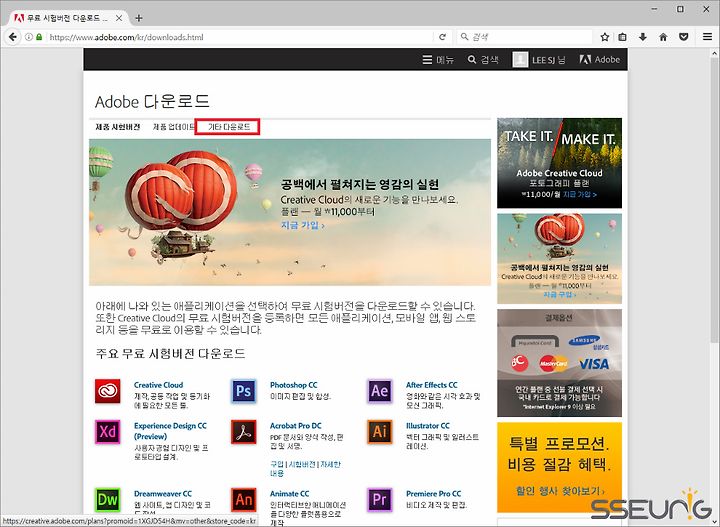This screenshot has height=527, width=720.
Task: Click the site info icon in address bar
Action: click(x=29, y=37)
